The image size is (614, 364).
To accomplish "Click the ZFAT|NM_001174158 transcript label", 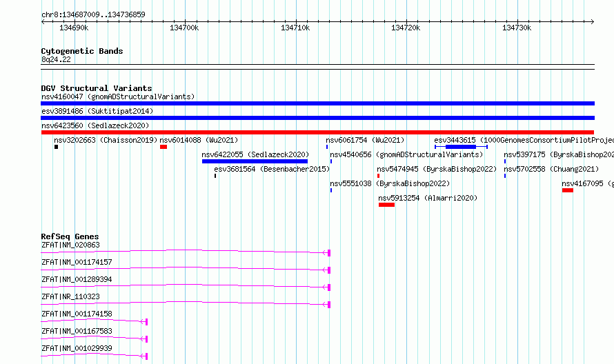I will [77, 314].
